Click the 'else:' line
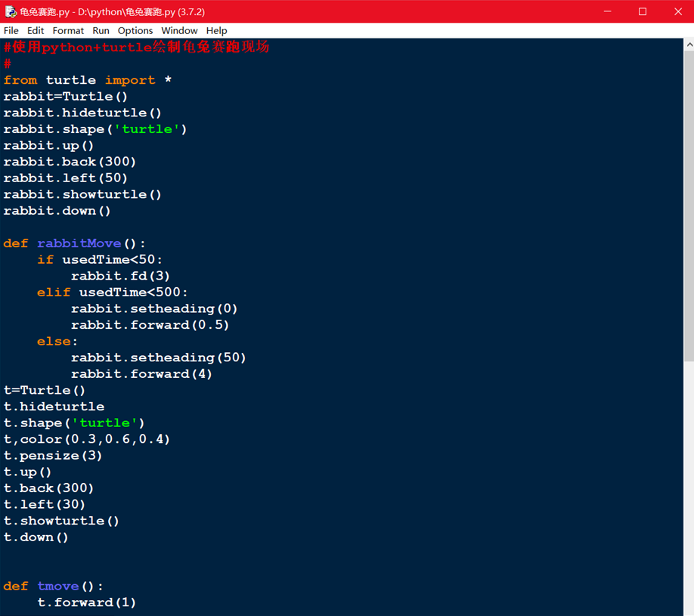The image size is (694, 616). 57,342
